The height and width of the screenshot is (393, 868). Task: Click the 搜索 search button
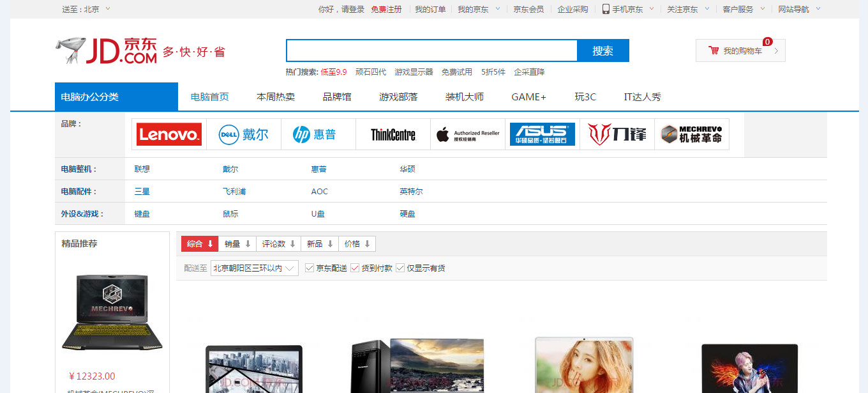[x=603, y=50]
